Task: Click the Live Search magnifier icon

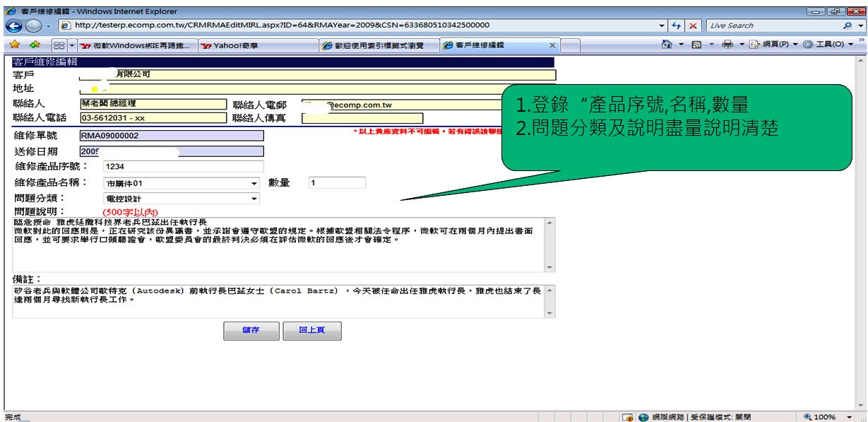Action: [847, 25]
